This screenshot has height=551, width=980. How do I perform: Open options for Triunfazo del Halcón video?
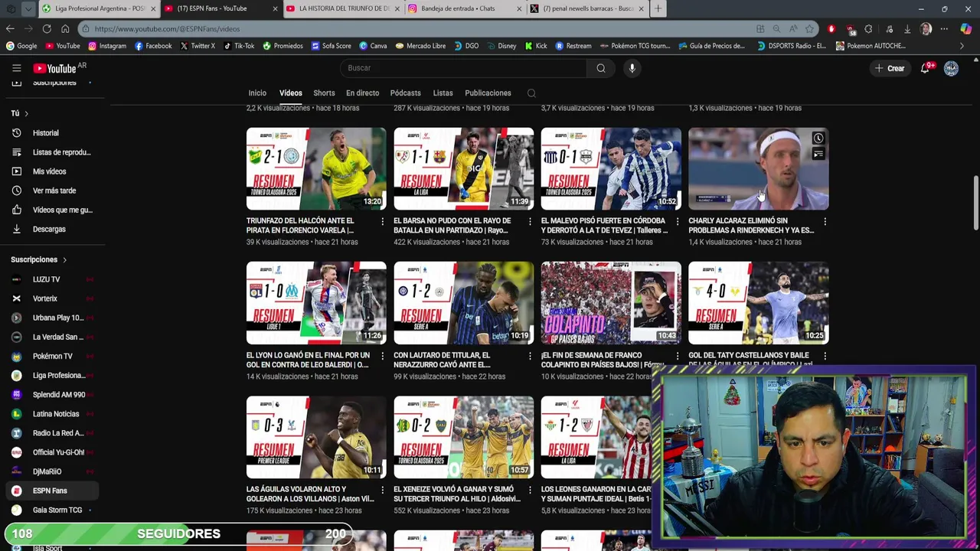click(382, 222)
